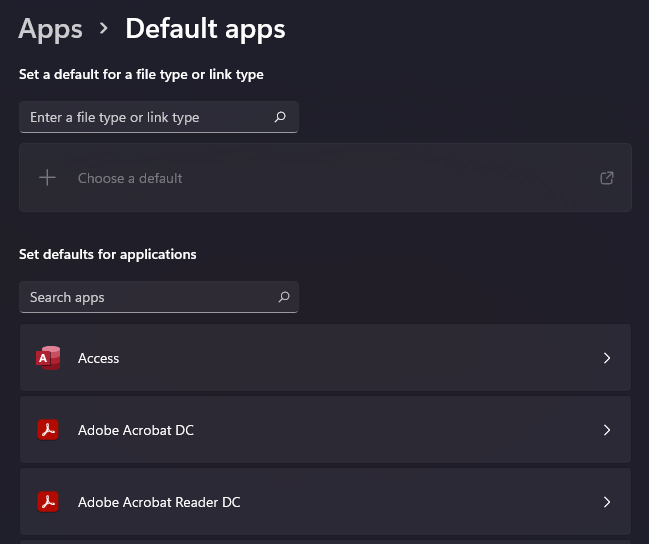Go back to Apps breadcrumb
The image size is (649, 544).
pos(50,29)
